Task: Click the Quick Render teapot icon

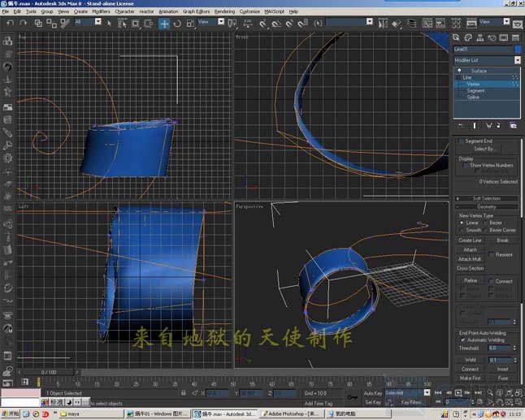Action: click(x=518, y=24)
